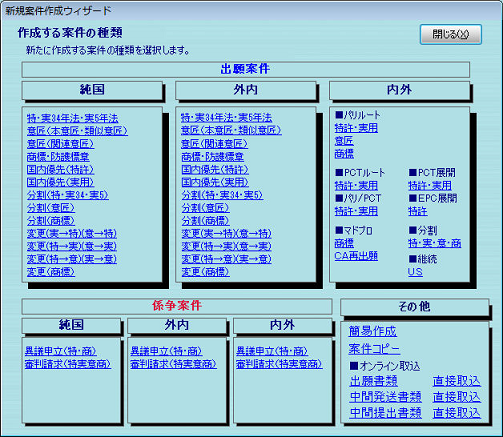
Task: Select the 中間提出書類 link
Action: pyautogui.click(x=386, y=413)
